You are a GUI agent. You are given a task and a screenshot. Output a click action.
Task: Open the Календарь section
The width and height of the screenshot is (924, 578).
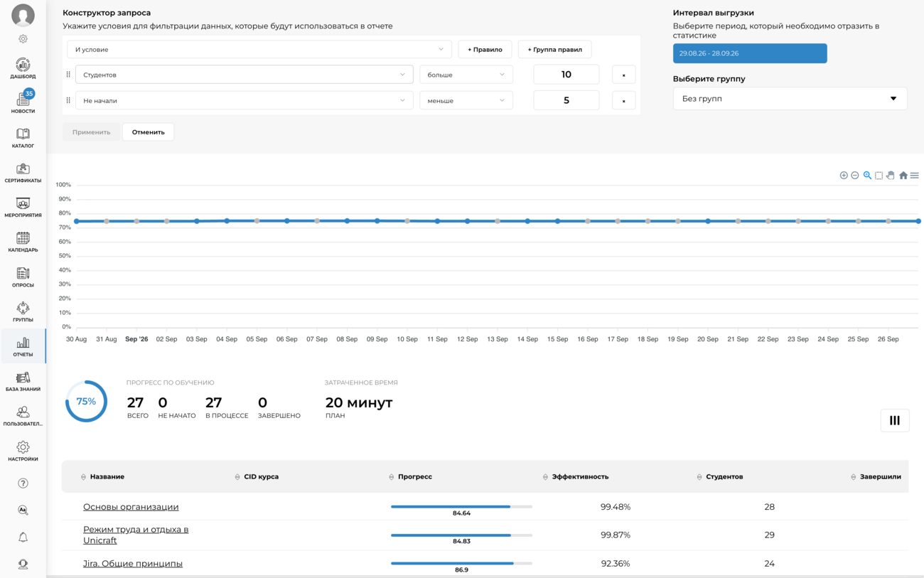[23, 242]
